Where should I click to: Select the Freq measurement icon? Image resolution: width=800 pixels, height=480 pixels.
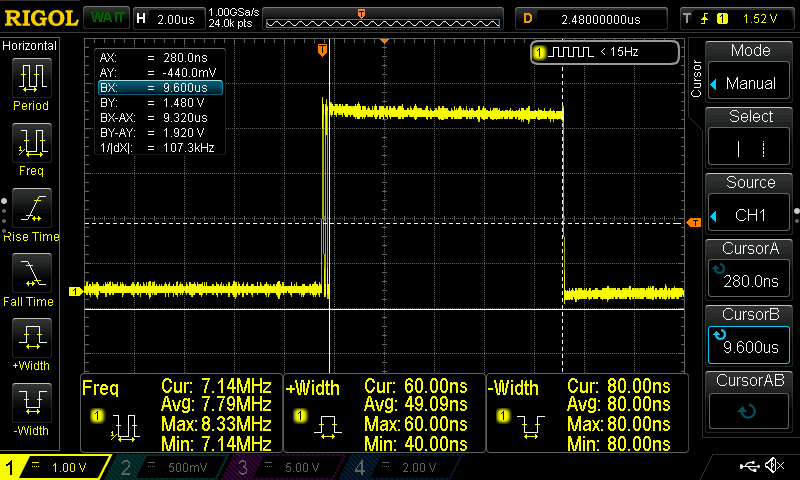pyautogui.click(x=31, y=148)
